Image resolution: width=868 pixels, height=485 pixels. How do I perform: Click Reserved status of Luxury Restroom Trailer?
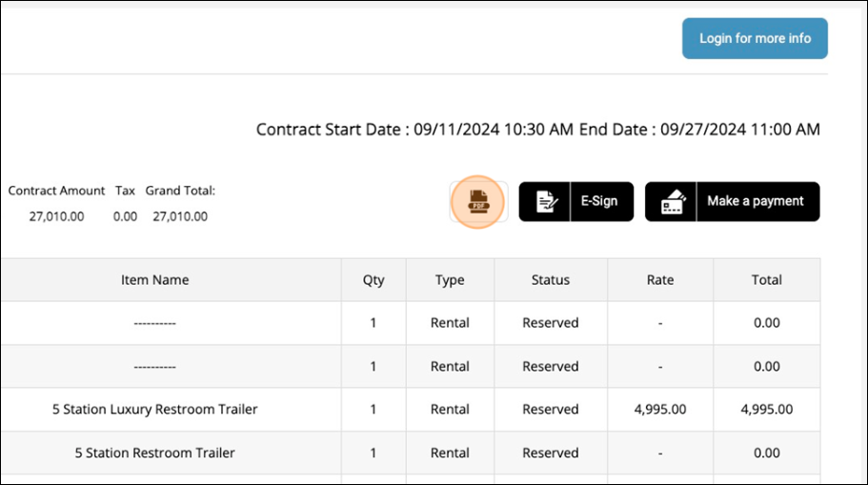[x=551, y=410]
